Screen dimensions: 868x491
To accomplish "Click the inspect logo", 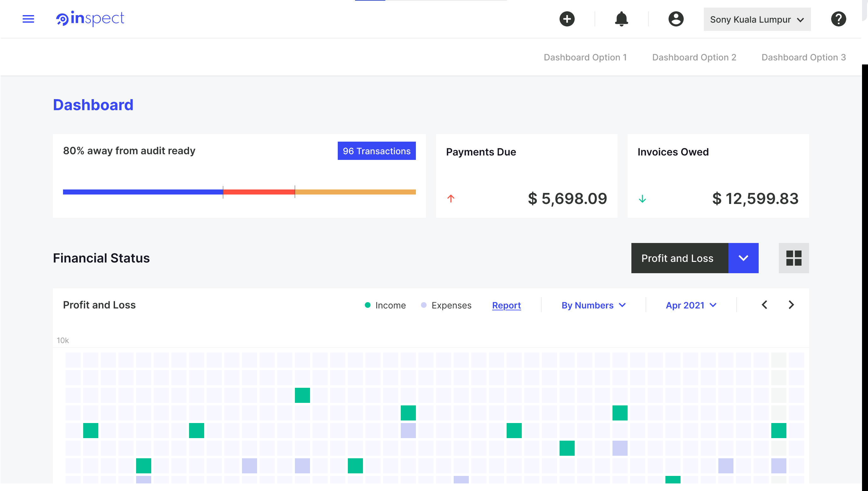I will [90, 19].
